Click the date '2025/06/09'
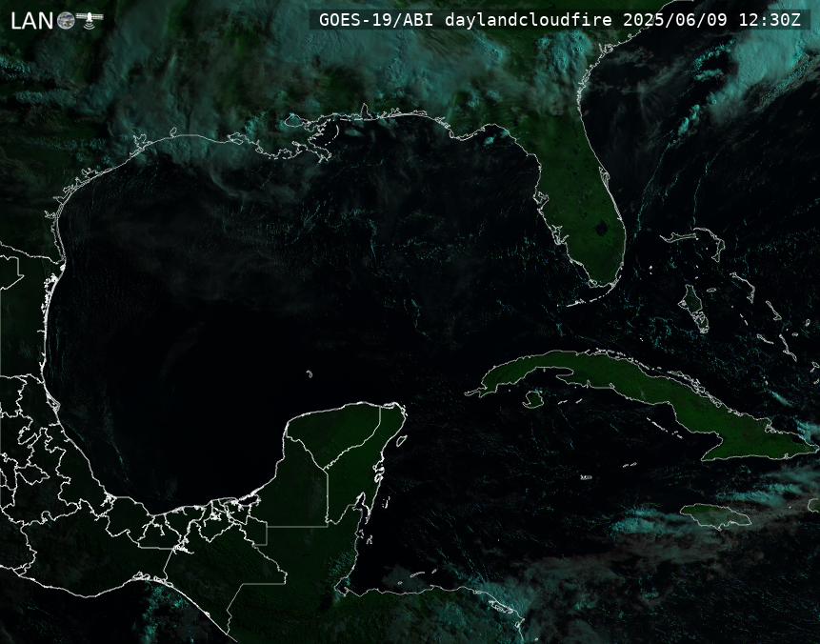Viewport: 820px width, 644px height. 675,20
